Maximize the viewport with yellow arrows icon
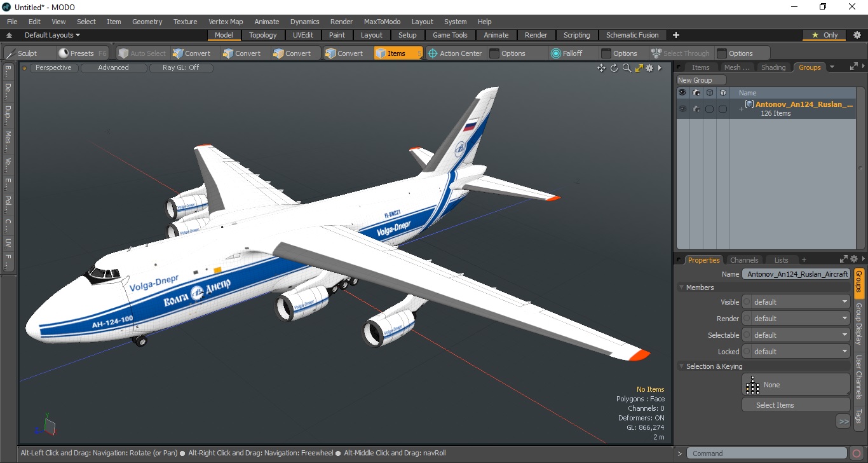The width and height of the screenshot is (868, 463). pyautogui.click(x=639, y=68)
